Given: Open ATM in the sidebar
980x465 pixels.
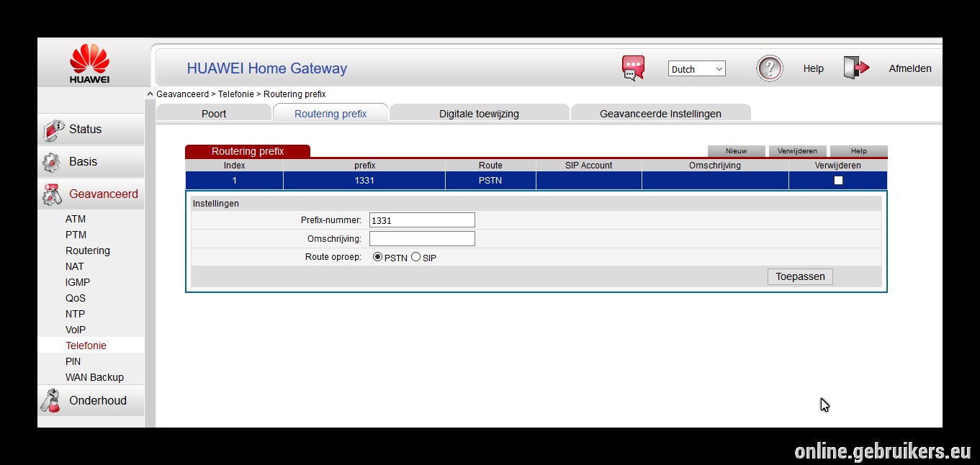Looking at the screenshot, I should click(76, 219).
